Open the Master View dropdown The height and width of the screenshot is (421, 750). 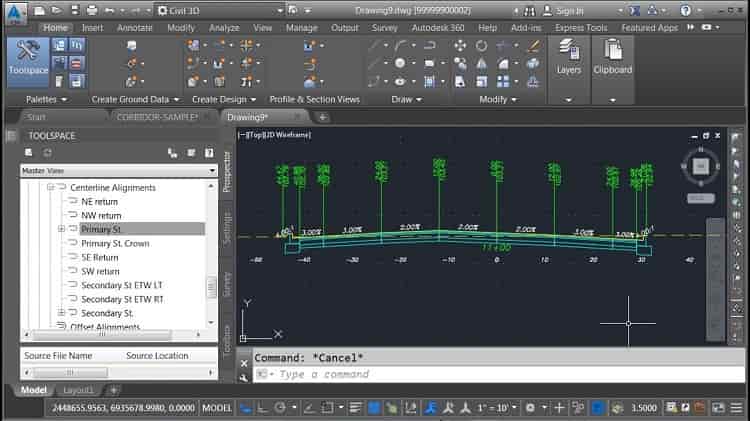pos(119,171)
